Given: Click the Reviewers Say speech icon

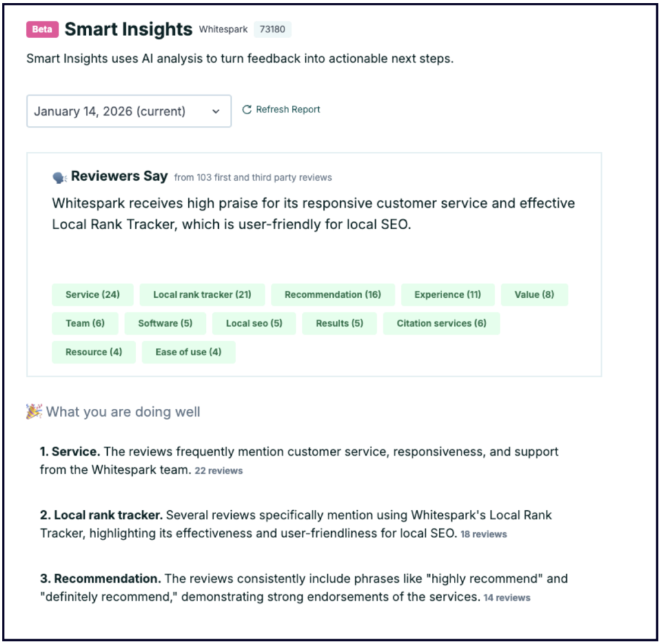Looking at the screenshot, I should [60, 177].
